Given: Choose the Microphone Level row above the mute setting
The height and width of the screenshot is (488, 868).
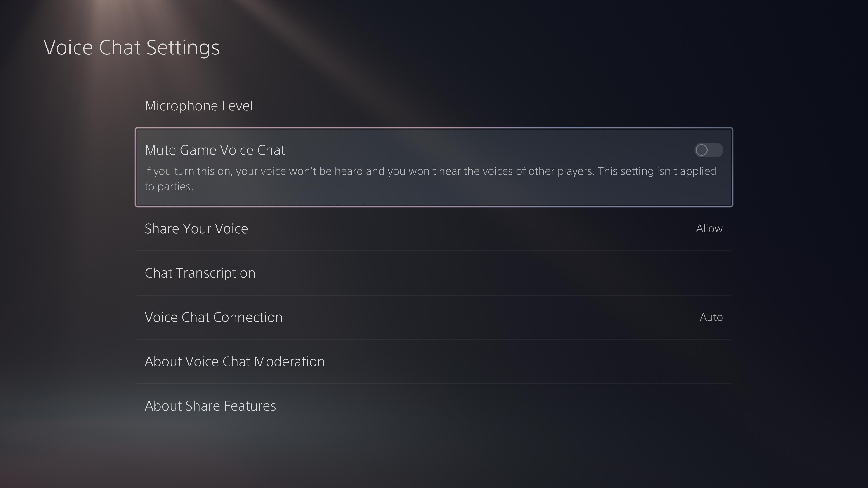Looking at the screenshot, I should click(x=434, y=106).
